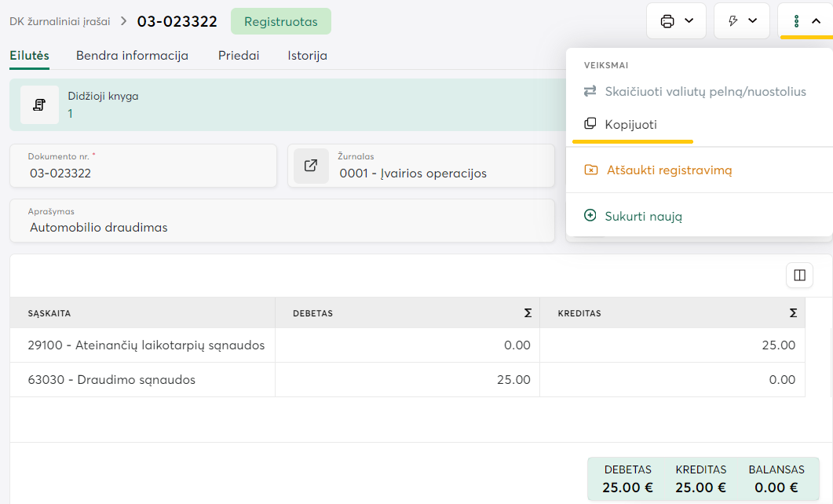Open journal via external link icon
This screenshot has height=504, width=833.
[x=311, y=166]
